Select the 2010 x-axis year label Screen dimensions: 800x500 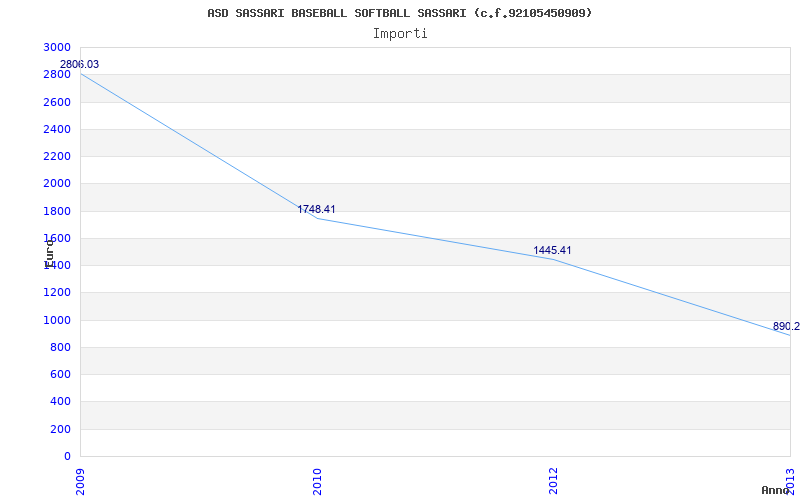point(317,481)
